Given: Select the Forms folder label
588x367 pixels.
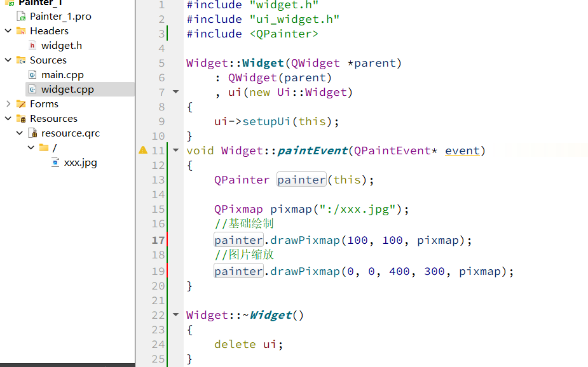Looking at the screenshot, I should pos(44,103).
